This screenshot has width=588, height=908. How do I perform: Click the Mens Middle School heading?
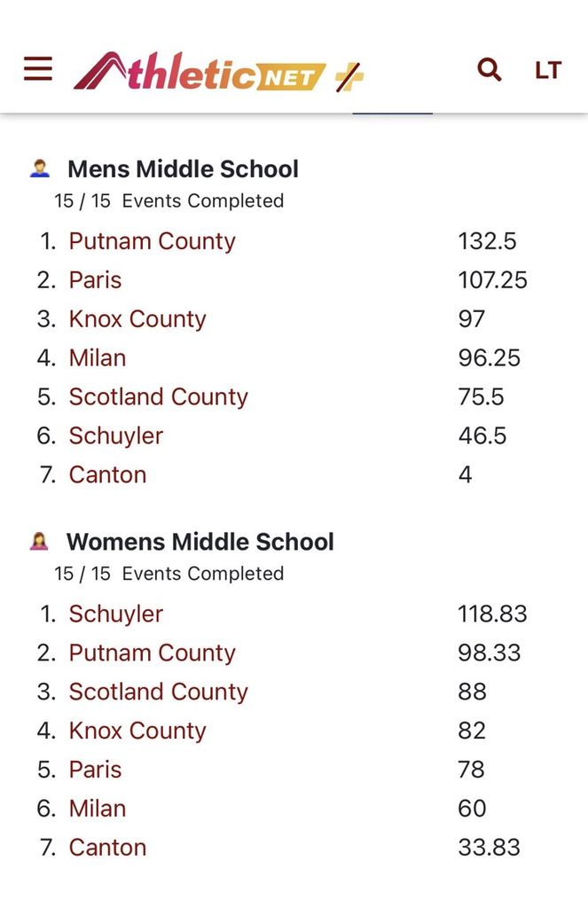pos(183,169)
